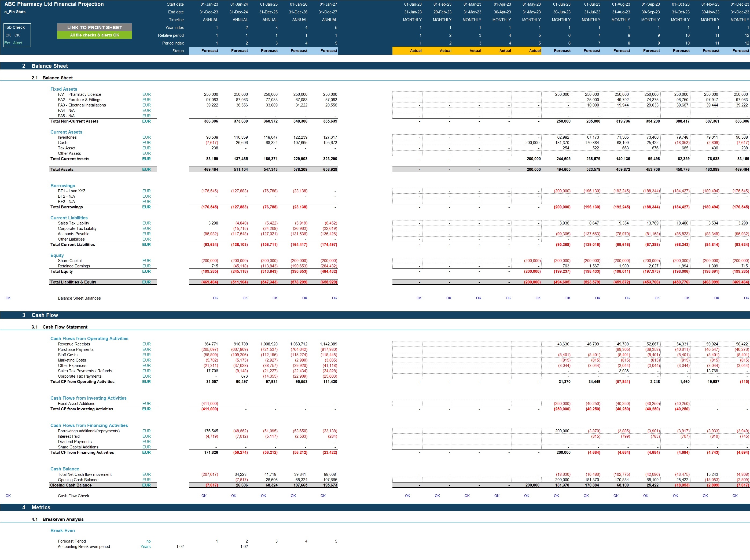The height and width of the screenshot is (560, 750).
Task: Select Total CF from Operating Activities label
Action: click(x=82, y=382)
